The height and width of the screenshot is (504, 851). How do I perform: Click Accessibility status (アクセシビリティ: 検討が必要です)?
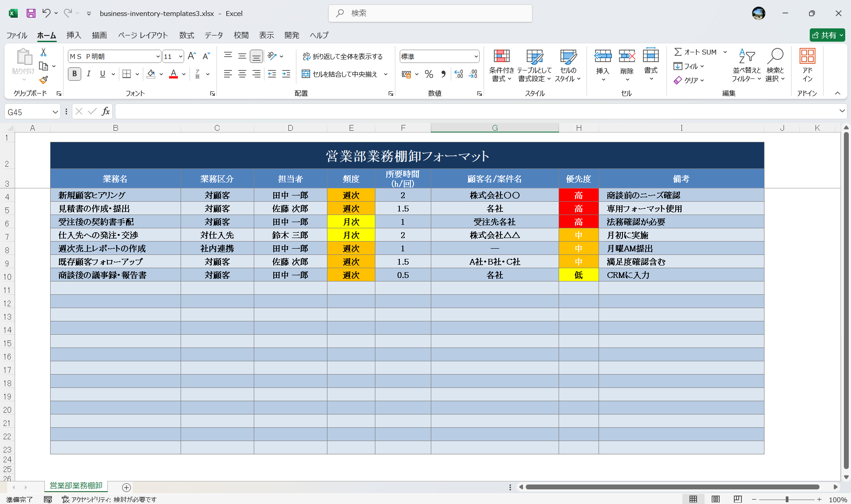109,499
